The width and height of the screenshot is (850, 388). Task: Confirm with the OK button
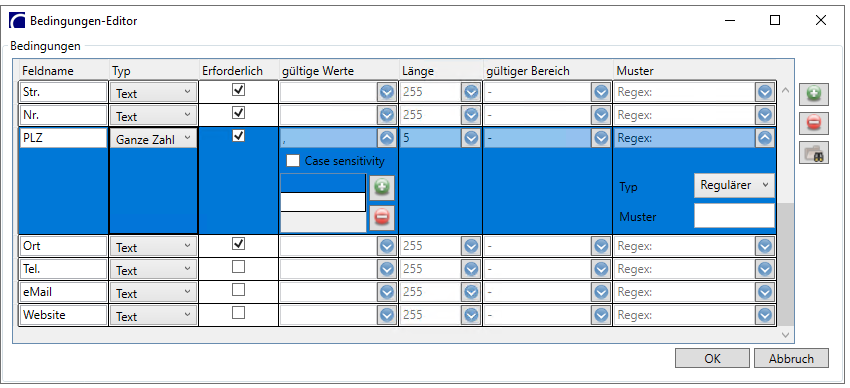coord(712,358)
